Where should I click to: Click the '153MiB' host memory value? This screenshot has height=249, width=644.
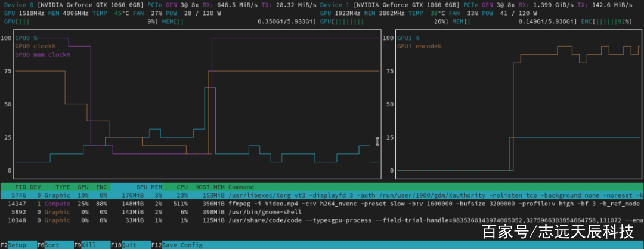pos(213,195)
